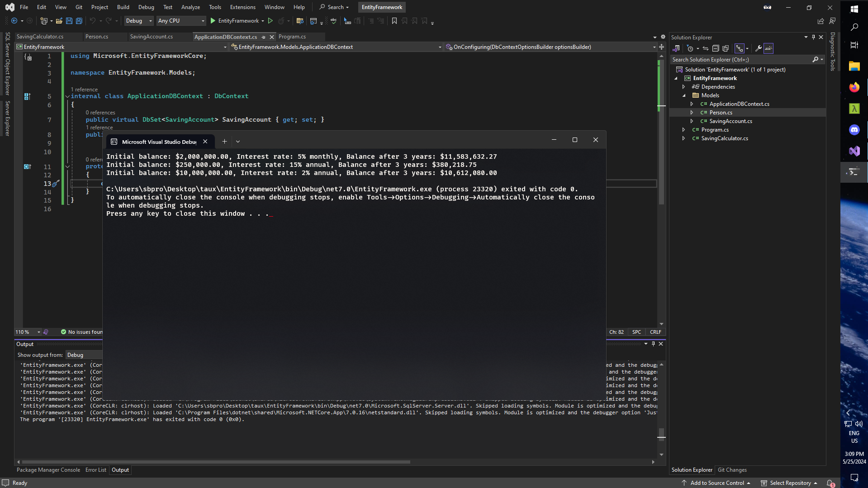The image size is (868, 488).
Task: Collapse the Models folder
Action: (x=684, y=95)
